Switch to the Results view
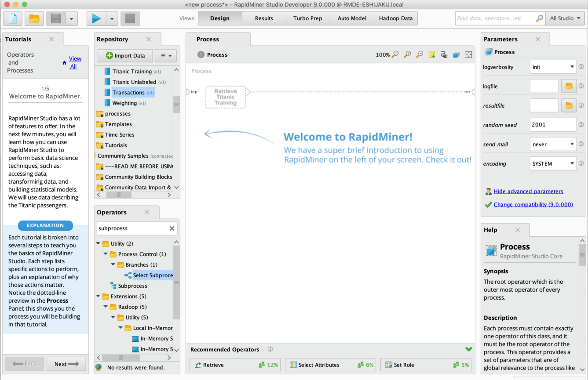The image size is (588, 380). point(263,18)
